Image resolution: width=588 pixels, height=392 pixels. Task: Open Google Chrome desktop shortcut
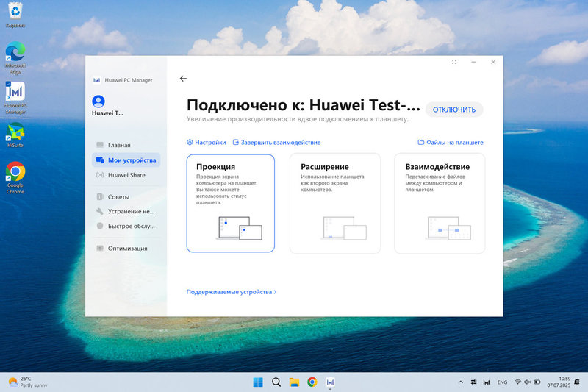pos(15,174)
